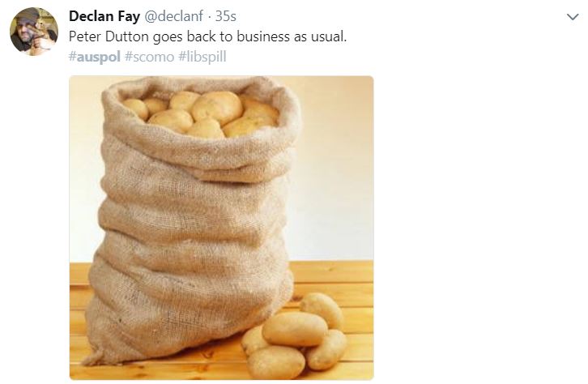Image resolution: width=588 pixels, height=384 pixels.
Task: Click the cream wall background in the photo
Action: click(x=334, y=169)
